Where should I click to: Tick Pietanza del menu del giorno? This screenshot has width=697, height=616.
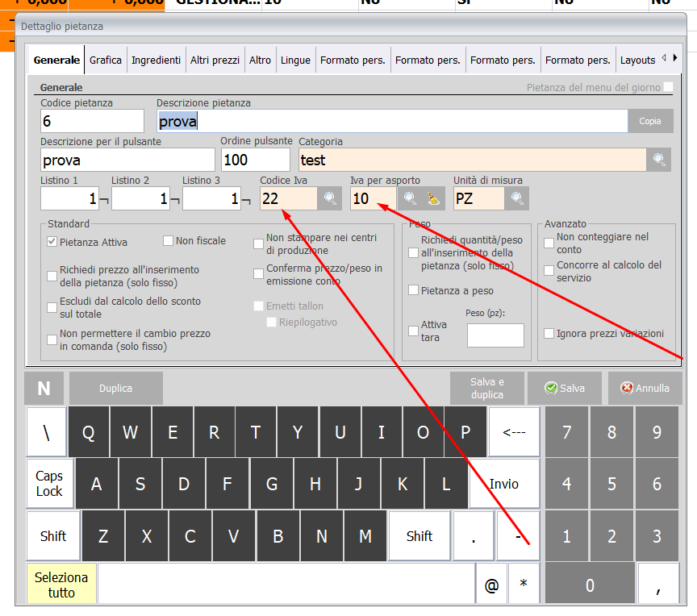(x=669, y=87)
